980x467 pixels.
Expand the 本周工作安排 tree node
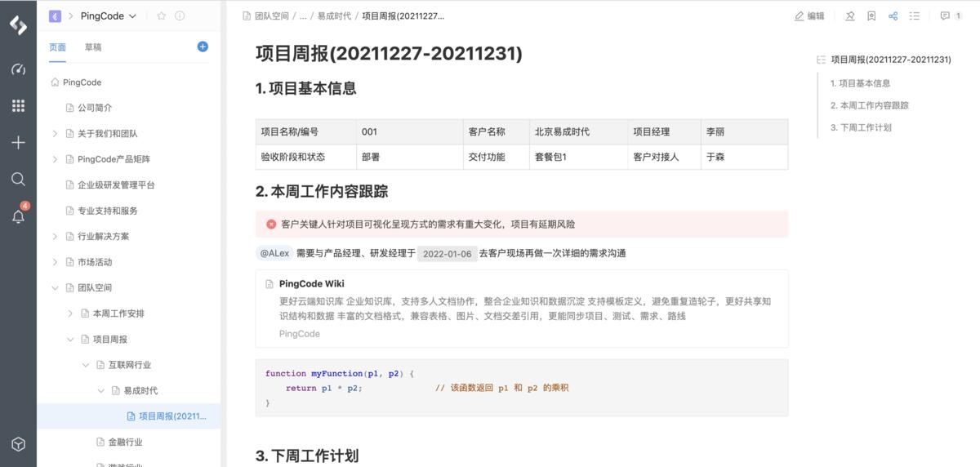[x=70, y=314]
